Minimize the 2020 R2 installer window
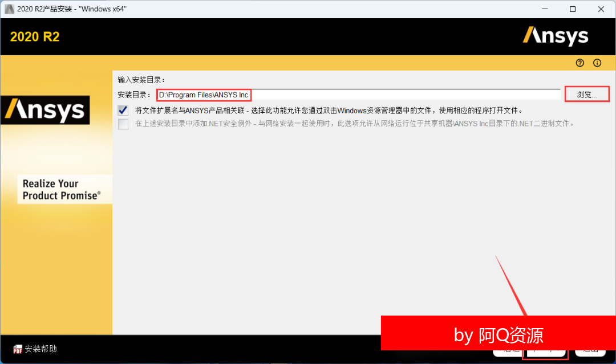Screen dimensions: 616x364 pos(545,9)
